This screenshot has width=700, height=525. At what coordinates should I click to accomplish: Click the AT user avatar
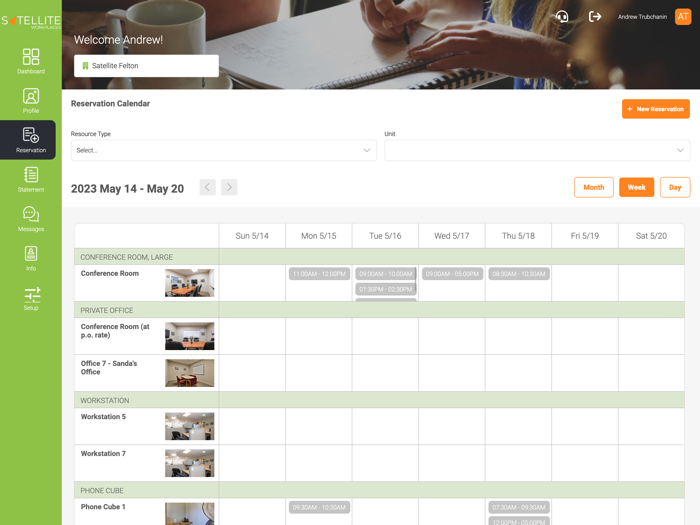[683, 17]
